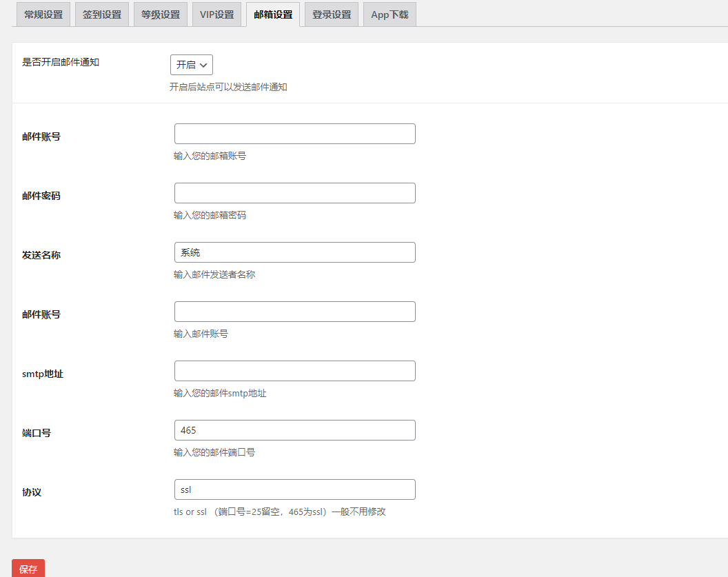Click the 邮件密码 password input field
The height and width of the screenshot is (577, 728).
pos(294,192)
